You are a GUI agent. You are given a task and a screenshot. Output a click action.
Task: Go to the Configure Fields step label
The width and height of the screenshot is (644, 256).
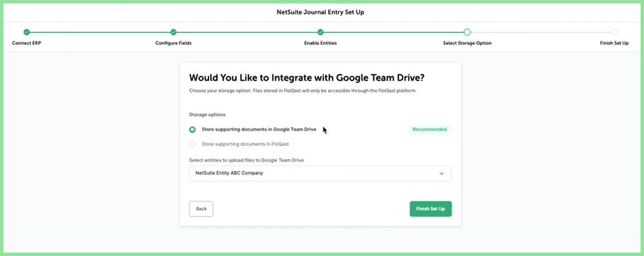tap(173, 43)
